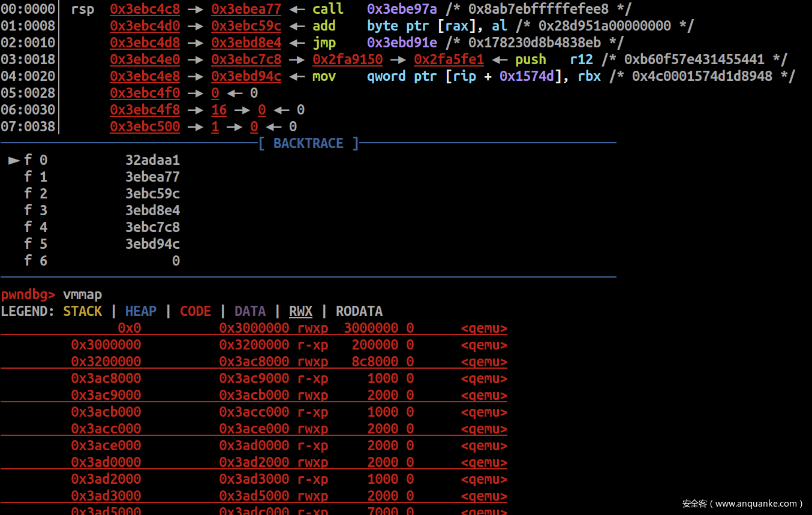Image resolution: width=812 pixels, height=515 pixels.
Task: Click the HEAP label in the legend
Action: click(x=140, y=311)
